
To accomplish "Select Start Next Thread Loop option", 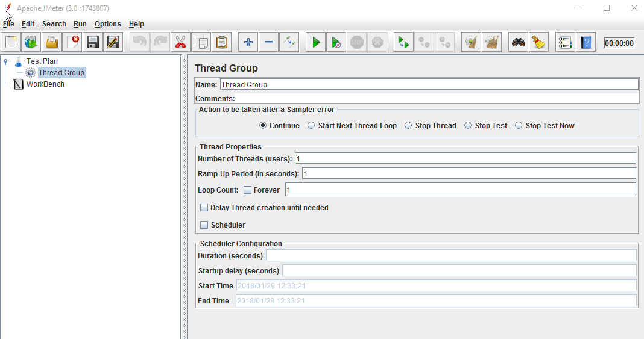I will click(311, 125).
